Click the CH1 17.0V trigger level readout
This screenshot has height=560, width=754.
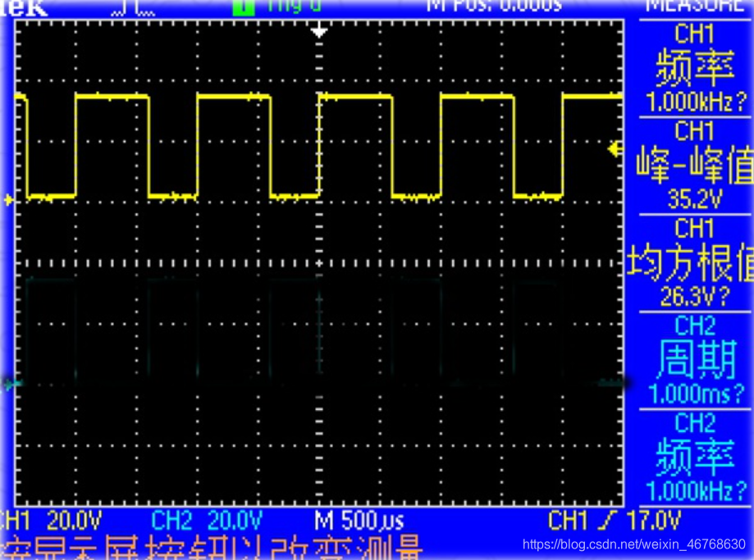615,520
